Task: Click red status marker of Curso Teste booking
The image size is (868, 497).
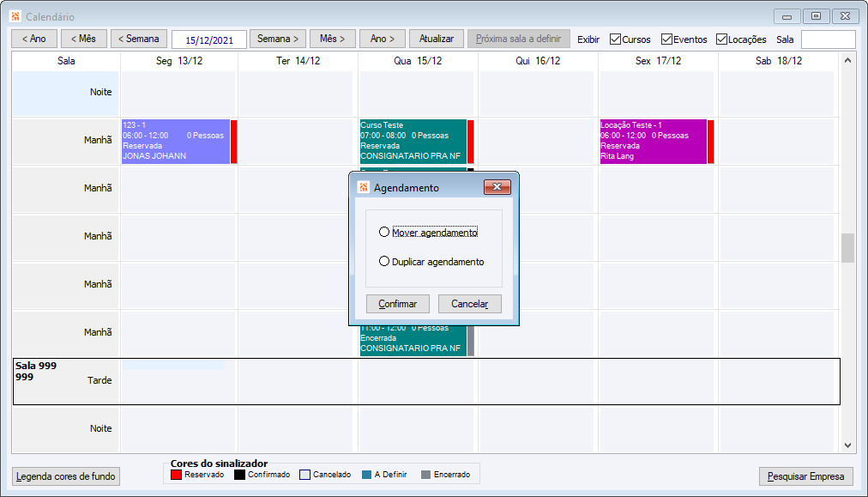Action: tap(471, 142)
